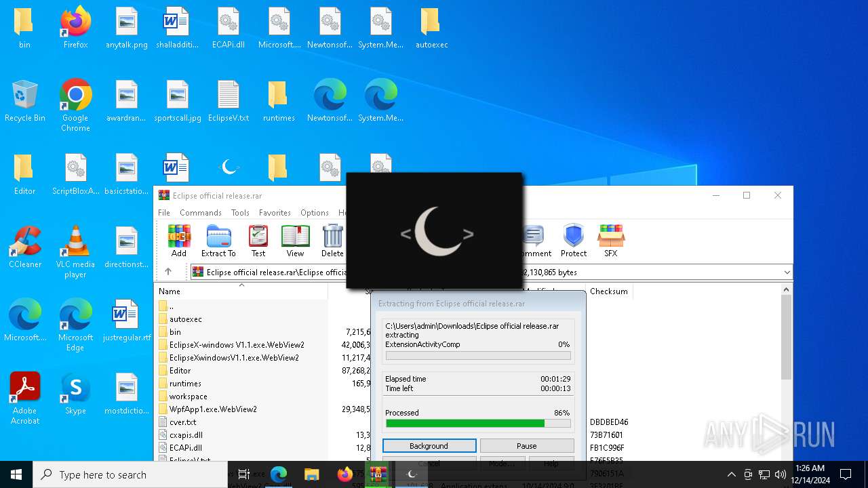The height and width of the screenshot is (488, 868).
Task: Click the Processed green progress bar
Action: (x=478, y=423)
